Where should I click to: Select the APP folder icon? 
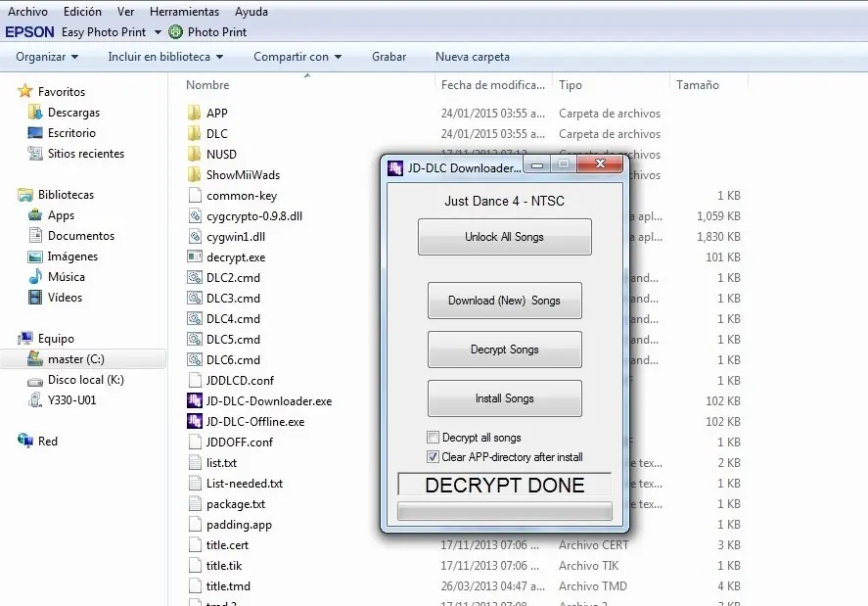pos(195,113)
